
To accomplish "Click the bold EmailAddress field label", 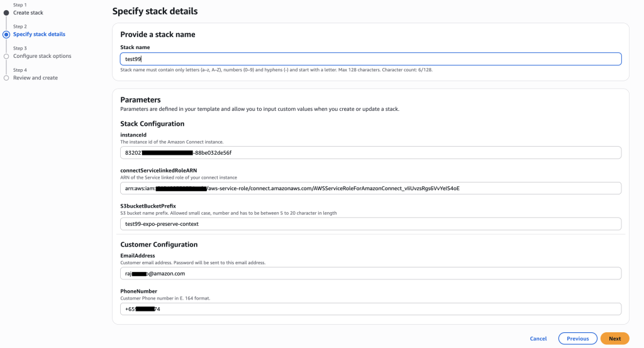I will click(137, 255).
